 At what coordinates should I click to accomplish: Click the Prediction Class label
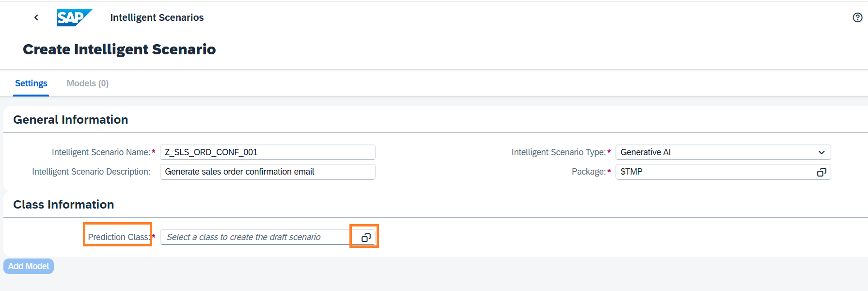[119, 237]
